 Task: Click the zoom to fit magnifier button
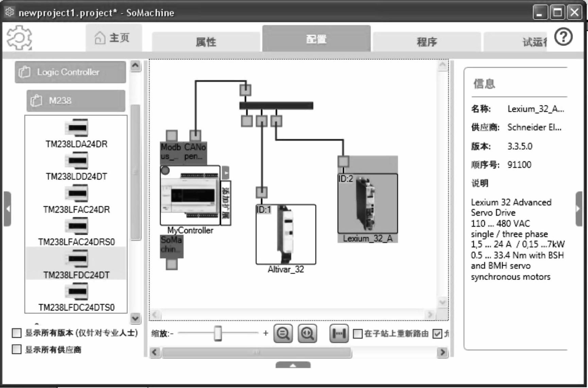click(x=307, y=333)
